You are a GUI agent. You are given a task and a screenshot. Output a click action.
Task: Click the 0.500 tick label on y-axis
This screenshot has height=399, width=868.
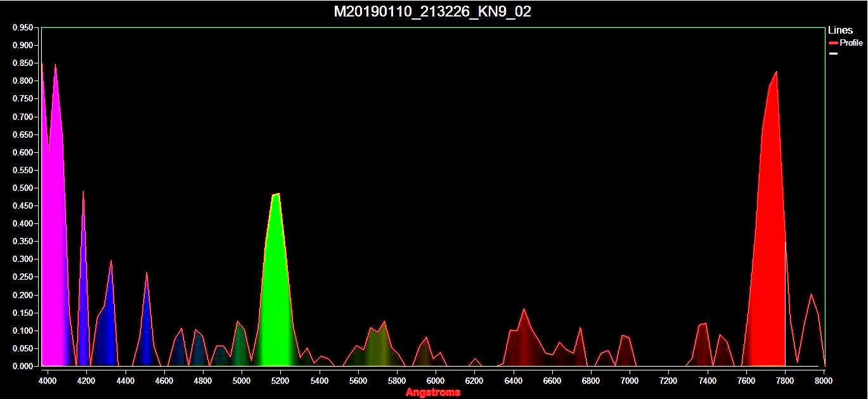point(23,188)
